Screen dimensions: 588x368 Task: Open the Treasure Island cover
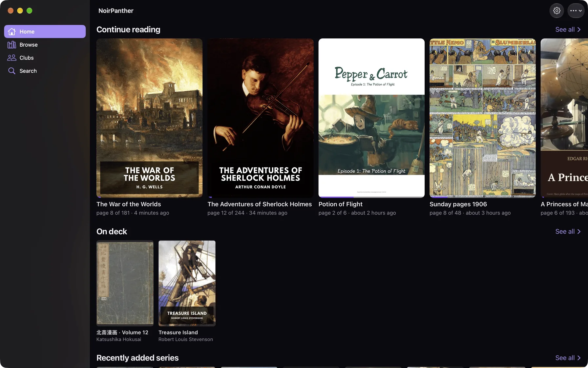[187, 283]
